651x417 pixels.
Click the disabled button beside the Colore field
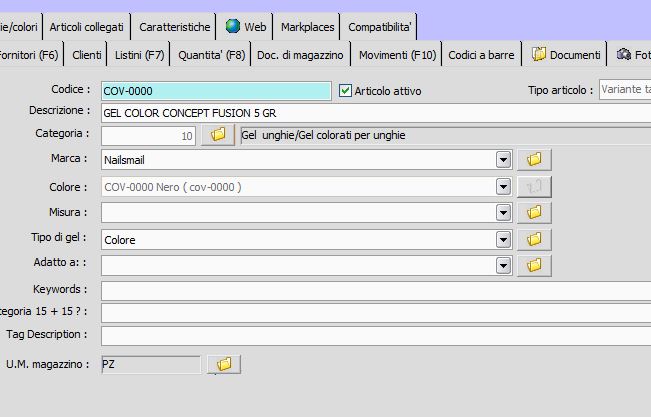pyautogui.click(x=534, y=186)
